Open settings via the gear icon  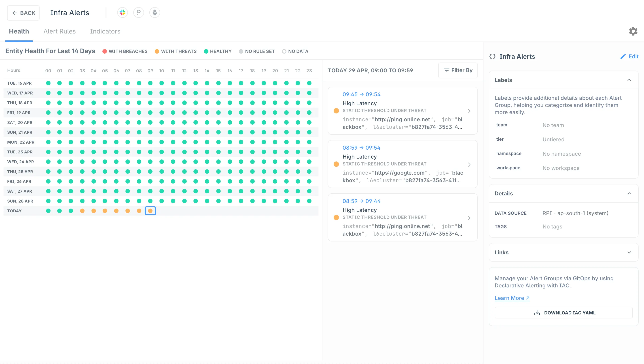click(x=633, y=31)
